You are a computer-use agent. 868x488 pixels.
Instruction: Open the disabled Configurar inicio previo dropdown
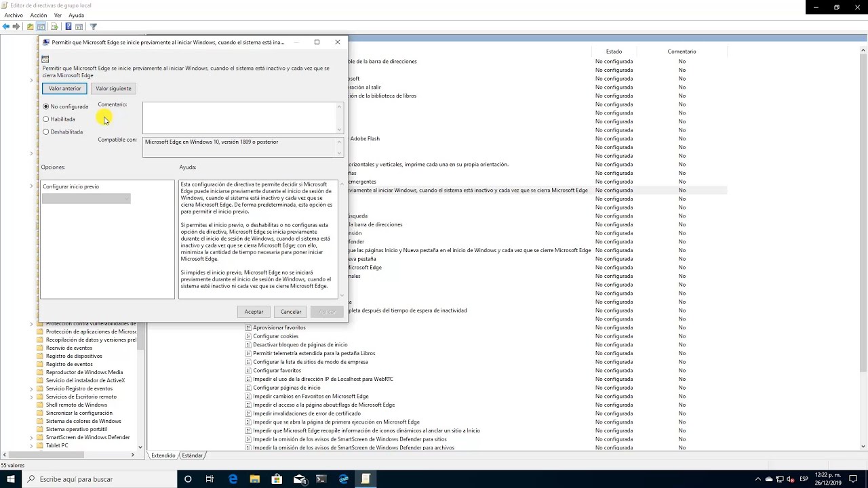pos(86,199)
